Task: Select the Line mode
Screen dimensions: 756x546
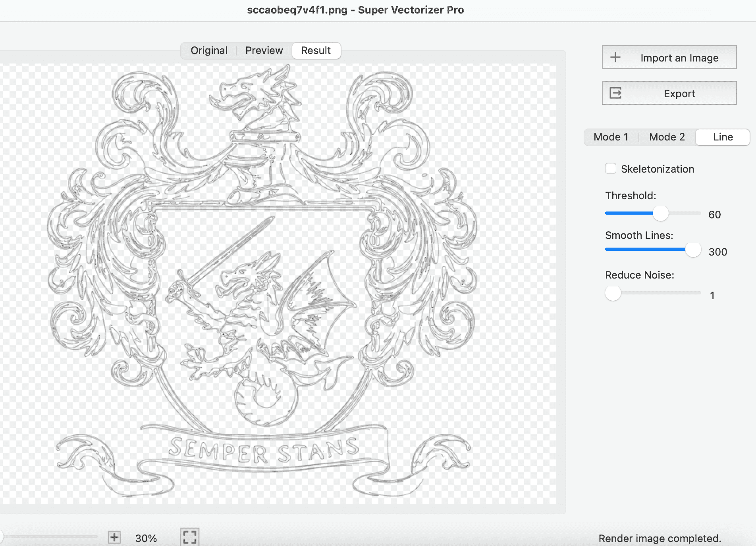Action: coord(723,137)
